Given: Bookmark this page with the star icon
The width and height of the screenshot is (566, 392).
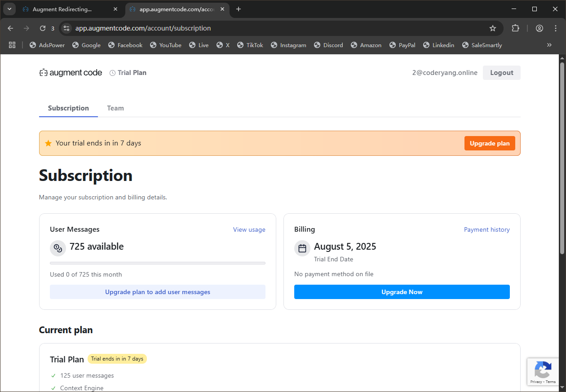Looking at the screenshot, I should click(493, 28).
